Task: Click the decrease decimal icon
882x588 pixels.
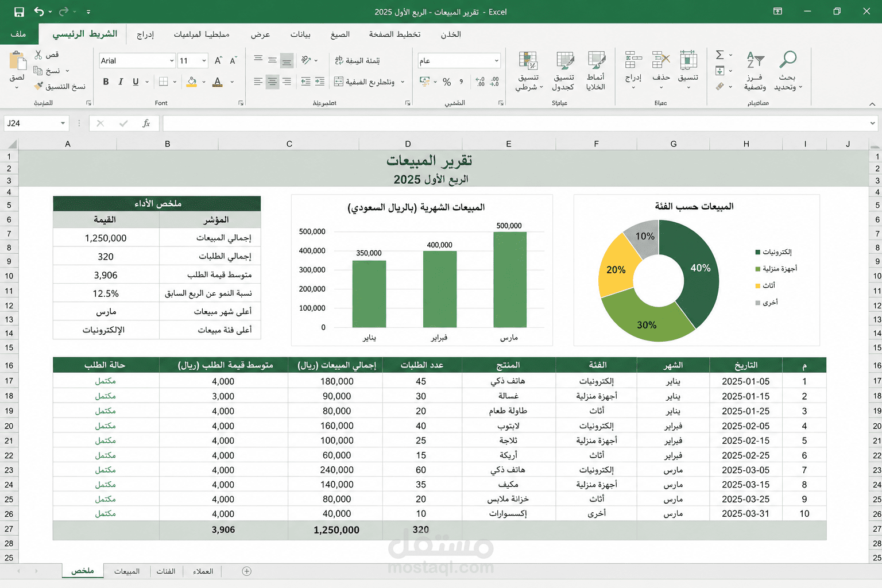Action: pos(494,82)
